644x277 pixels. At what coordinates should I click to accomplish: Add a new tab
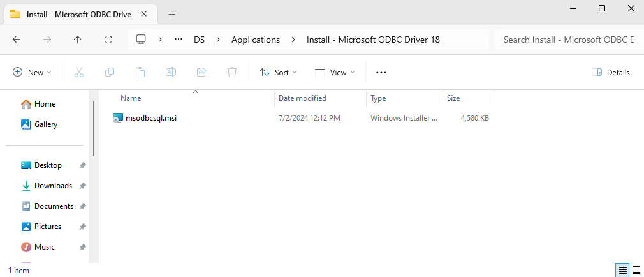(x=172, y=15)
